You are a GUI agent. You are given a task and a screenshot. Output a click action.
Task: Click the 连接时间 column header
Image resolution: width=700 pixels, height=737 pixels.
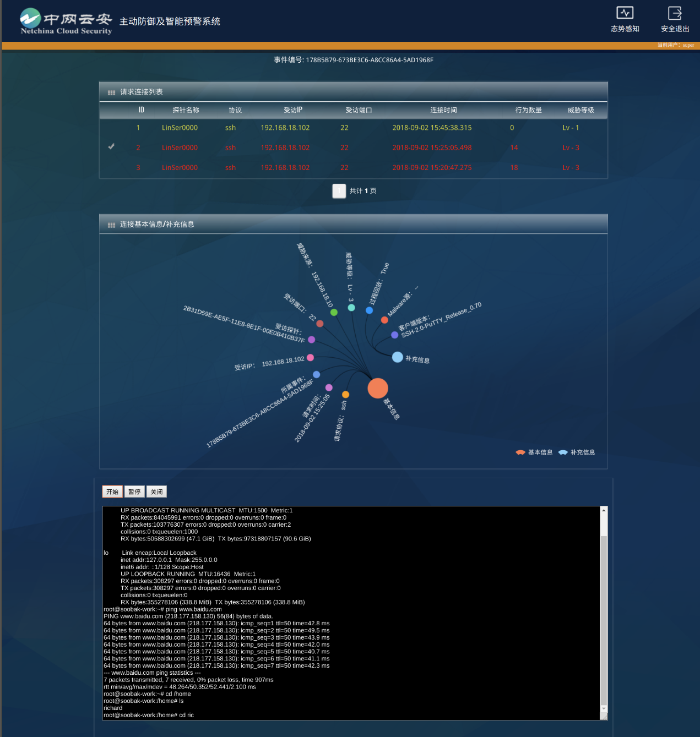(x=443, y=110)
